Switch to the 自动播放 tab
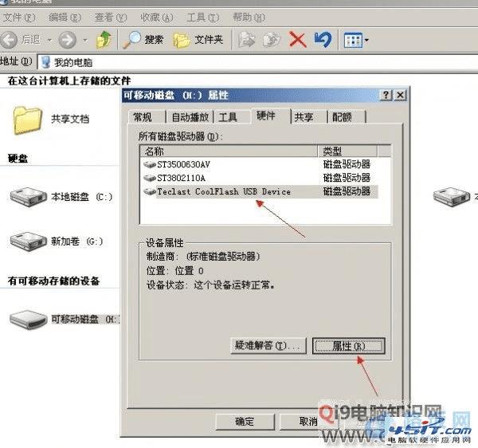The image size is (478, 448). (x=190, y=117)
